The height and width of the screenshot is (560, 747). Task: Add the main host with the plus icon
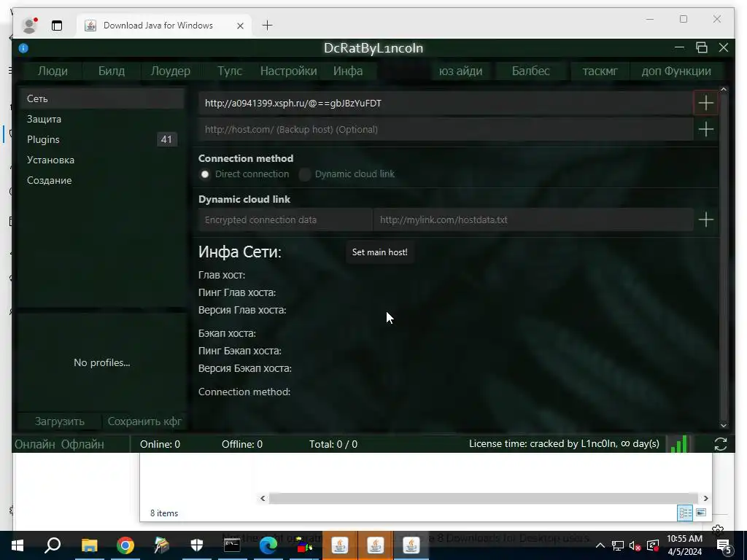[705, 104]
